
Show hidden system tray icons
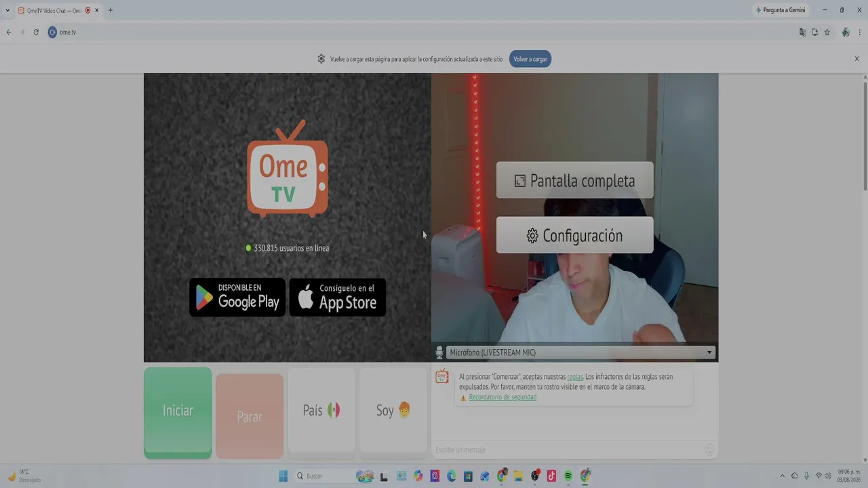pos(782,476)
